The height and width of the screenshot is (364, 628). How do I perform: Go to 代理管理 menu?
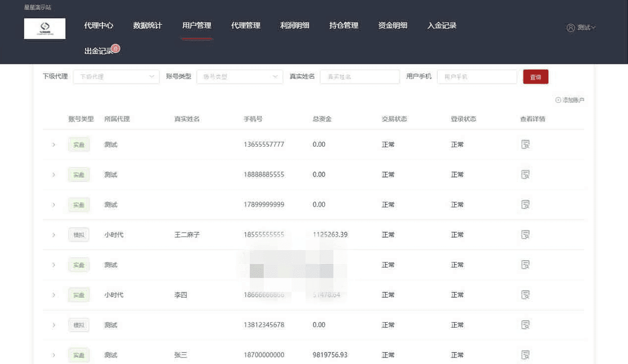[246, 25]
